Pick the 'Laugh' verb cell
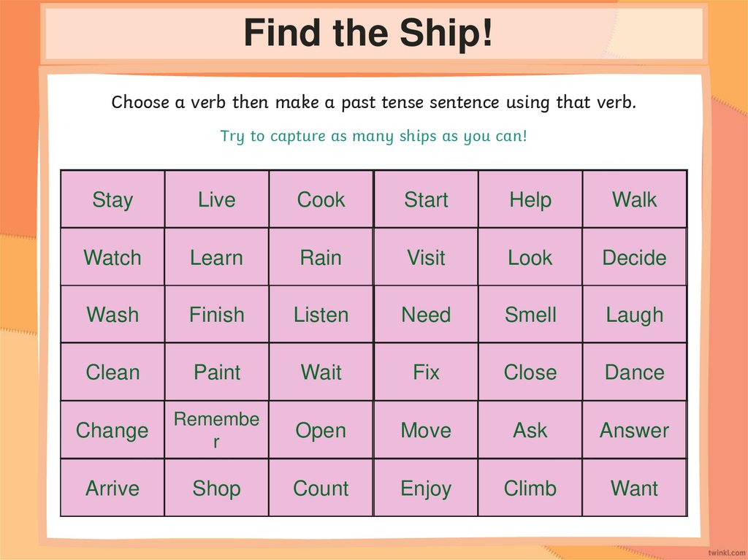Viewport: 748px width, 560px height. [x=634, y=315]
